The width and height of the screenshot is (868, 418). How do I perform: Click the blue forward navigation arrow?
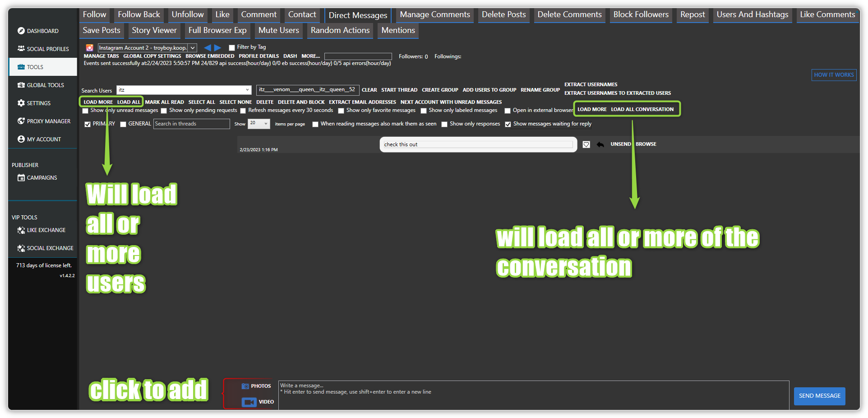click(218, 47)
